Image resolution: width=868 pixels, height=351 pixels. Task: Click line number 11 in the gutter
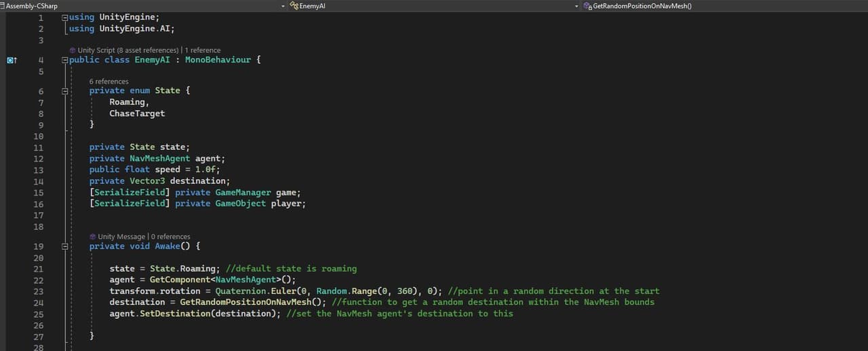38,147
